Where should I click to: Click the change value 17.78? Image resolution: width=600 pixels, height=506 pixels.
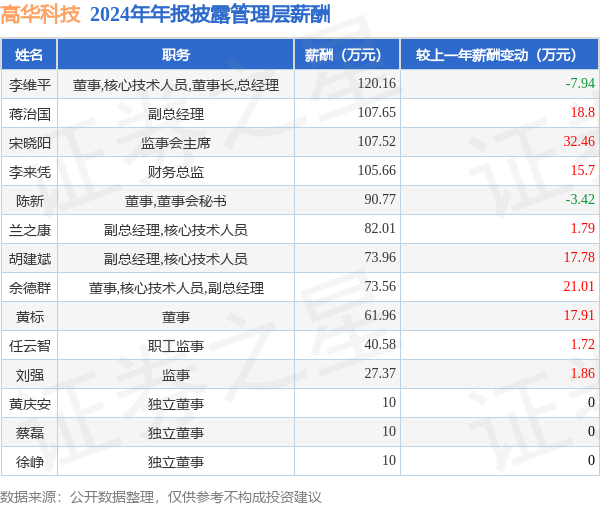(579, 257)
